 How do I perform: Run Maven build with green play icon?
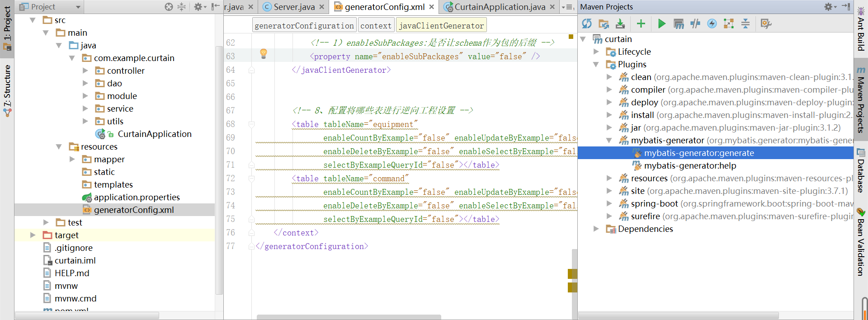661,24
